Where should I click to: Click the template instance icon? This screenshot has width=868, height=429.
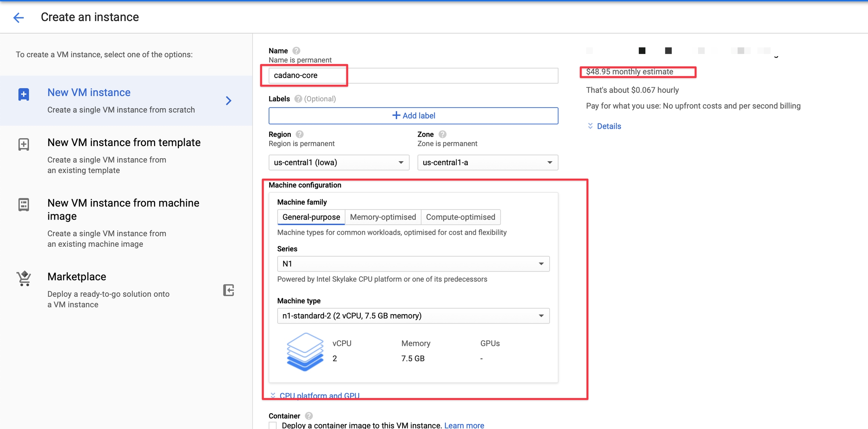point(24,144)
